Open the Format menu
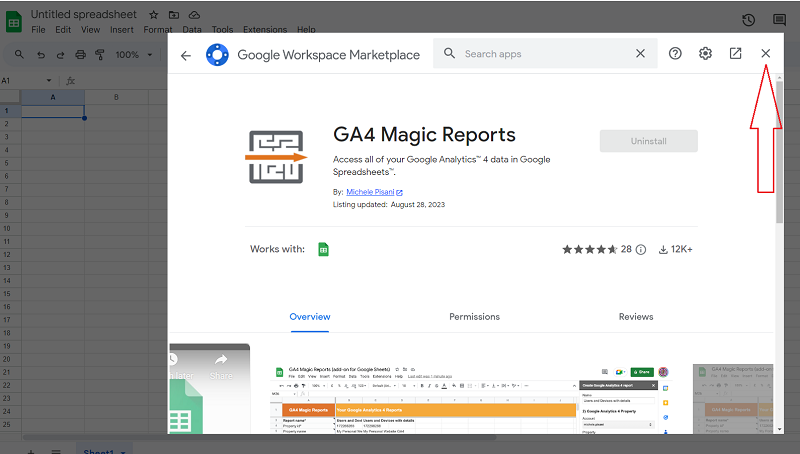Viewport: 800px width, 454px height. point(158,30)
